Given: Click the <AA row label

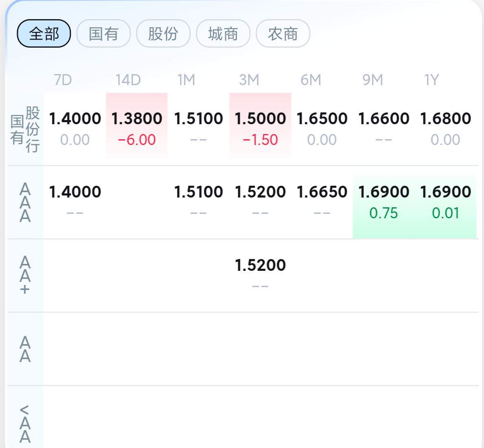Looking at the screenshot, I should coord(25,424).
